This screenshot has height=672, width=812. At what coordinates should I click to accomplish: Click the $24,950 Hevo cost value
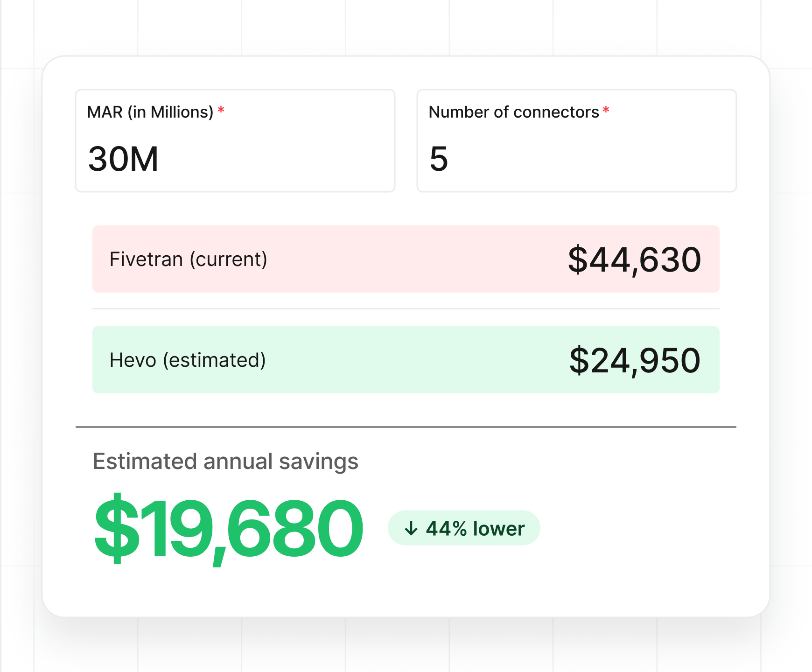click(635, 360)
